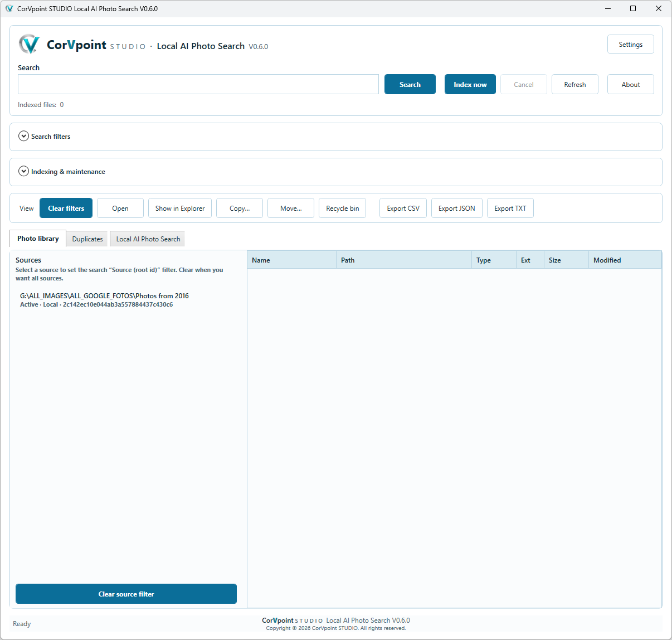
Task: Click the Move... button
Action: [291, 208]
